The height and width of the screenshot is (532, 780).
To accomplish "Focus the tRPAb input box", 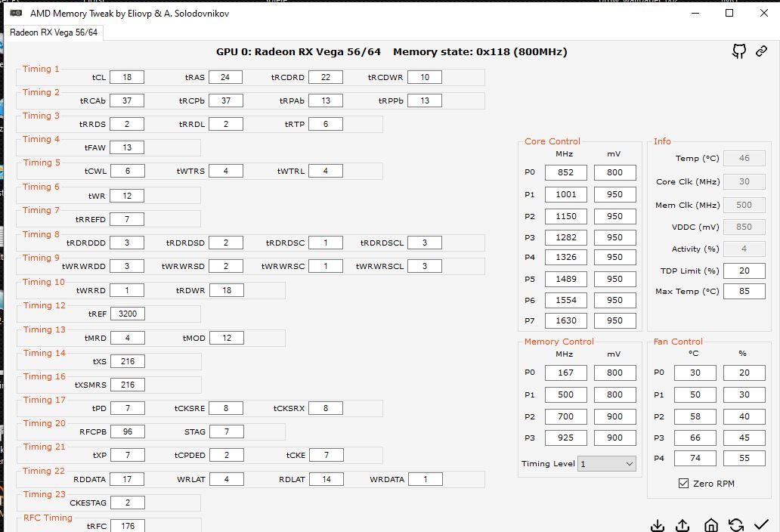I will (325, 101).
